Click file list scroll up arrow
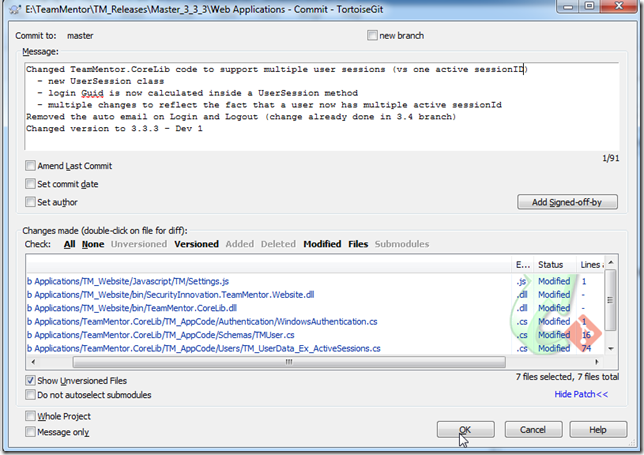Viewport: 644px width, 455px height. click(611, 262)
